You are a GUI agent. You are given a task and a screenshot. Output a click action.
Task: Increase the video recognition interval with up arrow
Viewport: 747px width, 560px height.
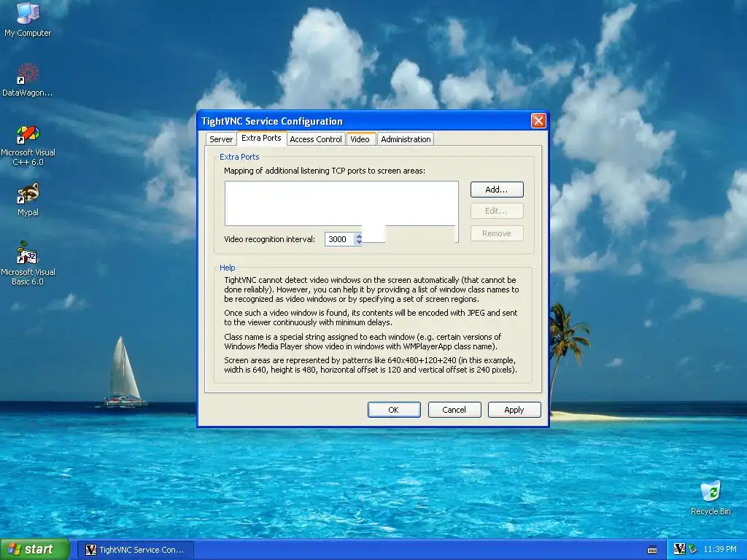point(359,236)
